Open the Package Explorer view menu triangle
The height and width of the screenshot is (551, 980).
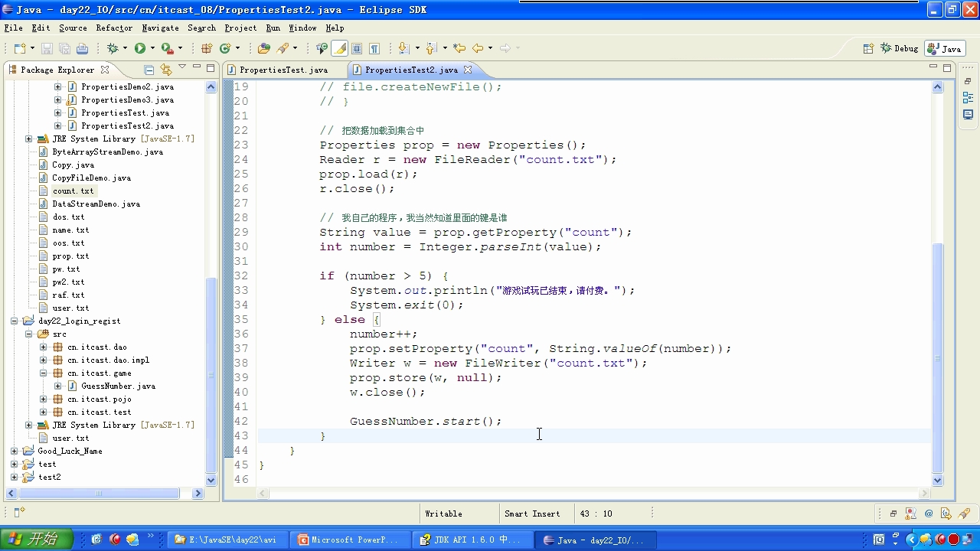point(182,67)
